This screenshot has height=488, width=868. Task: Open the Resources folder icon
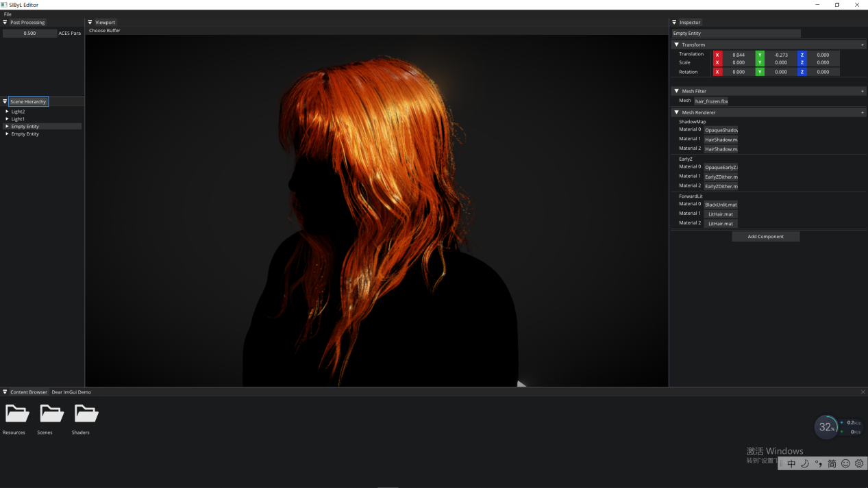pyautogui.click(x=16, y=413)
